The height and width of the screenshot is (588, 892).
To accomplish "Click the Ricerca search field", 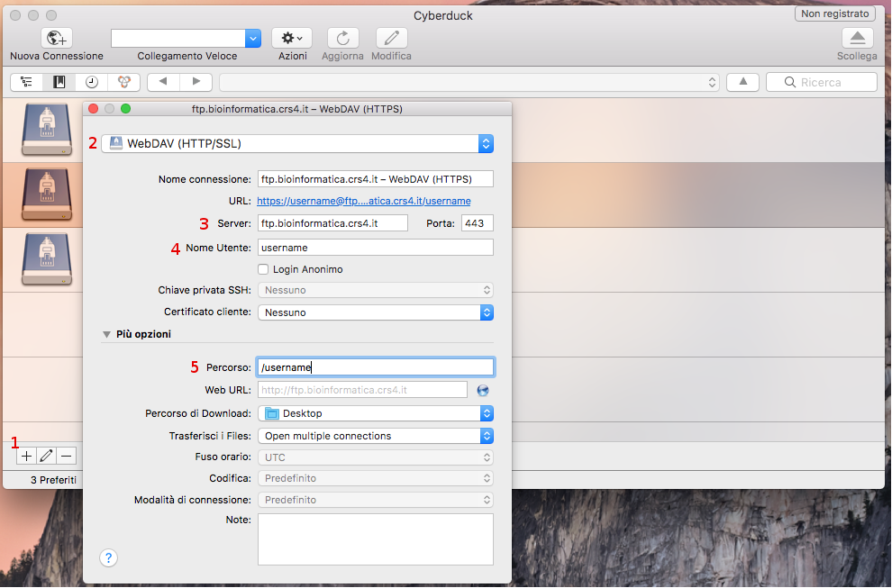I will (x=822, y=82).
